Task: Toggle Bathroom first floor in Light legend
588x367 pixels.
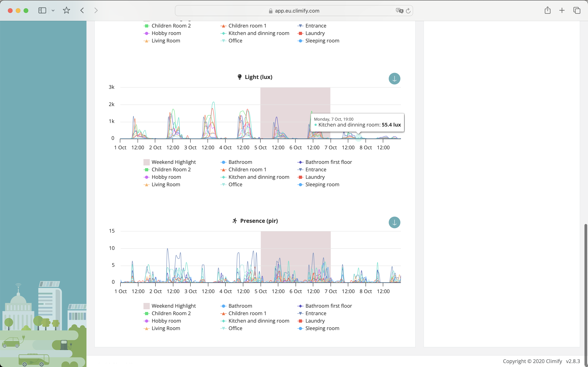Action: [325, 162]
